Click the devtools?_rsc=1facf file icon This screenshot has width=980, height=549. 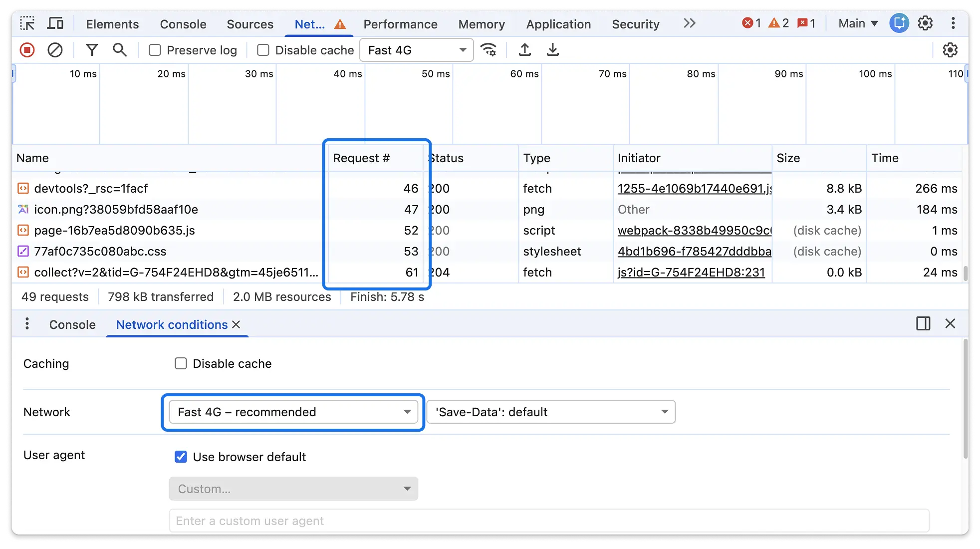pyautogui.click(x=23, y=188)
